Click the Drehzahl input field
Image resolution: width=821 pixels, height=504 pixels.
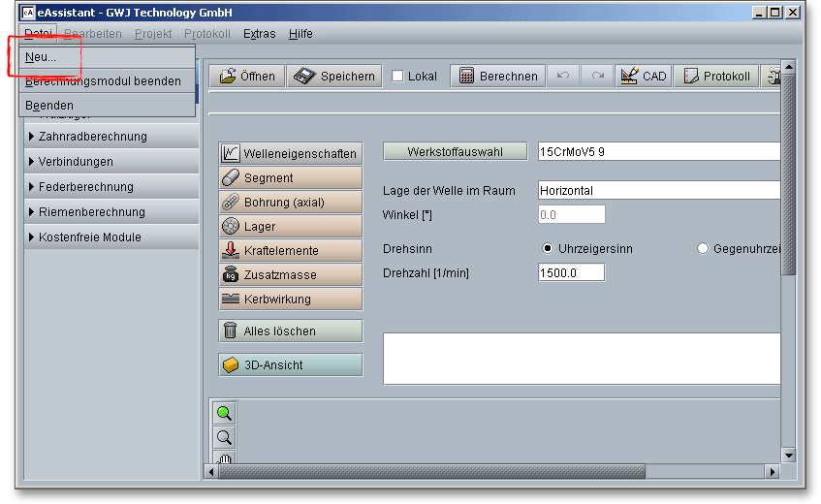(571, 273)
